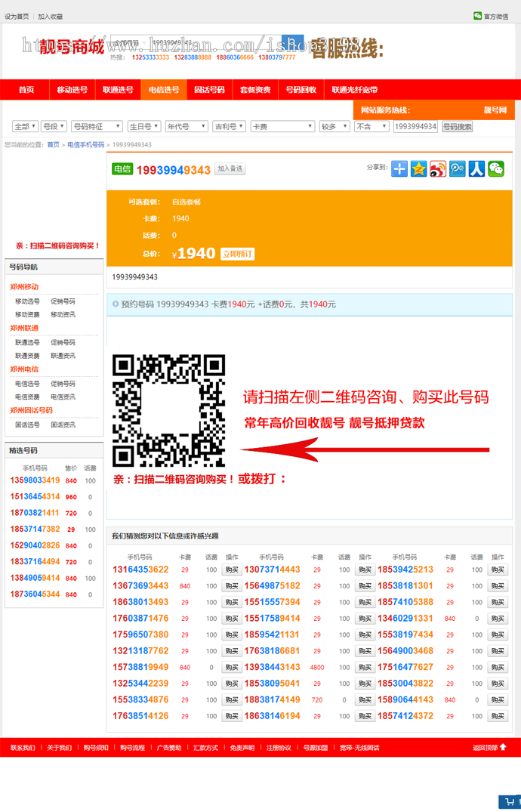Open sidebar heading 郑州移动
This screenshot has height=812, width=521.
click(x=24, y=287)
